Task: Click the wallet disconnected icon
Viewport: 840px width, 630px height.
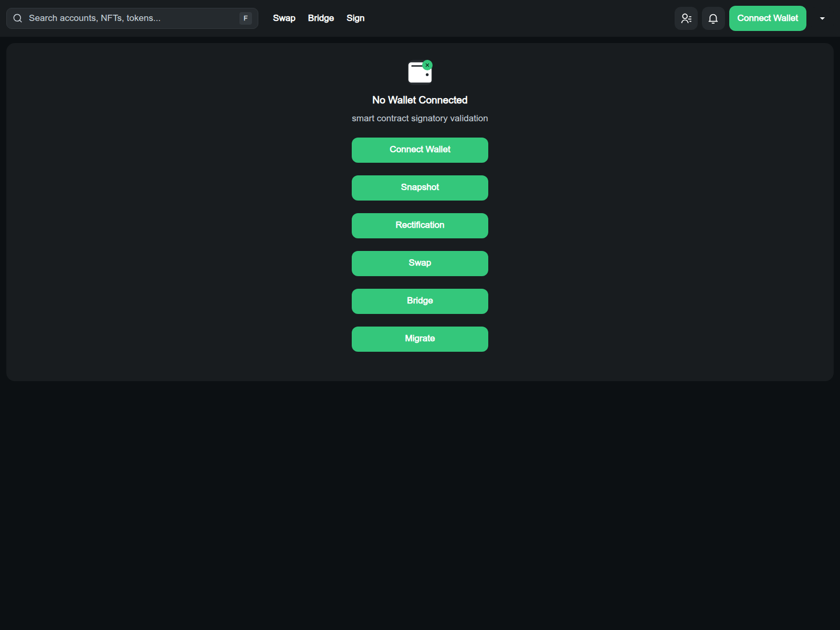Action: (x=420, y=72)
